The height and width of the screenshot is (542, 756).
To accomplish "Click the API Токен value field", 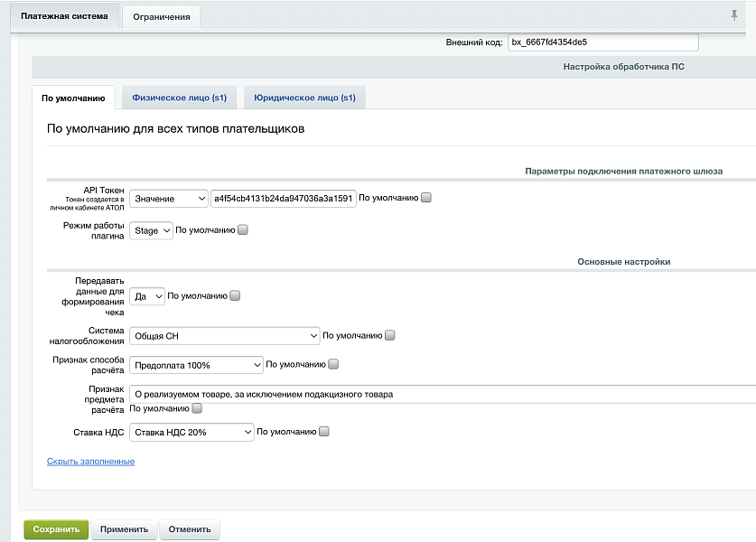I will pos(283,198).
